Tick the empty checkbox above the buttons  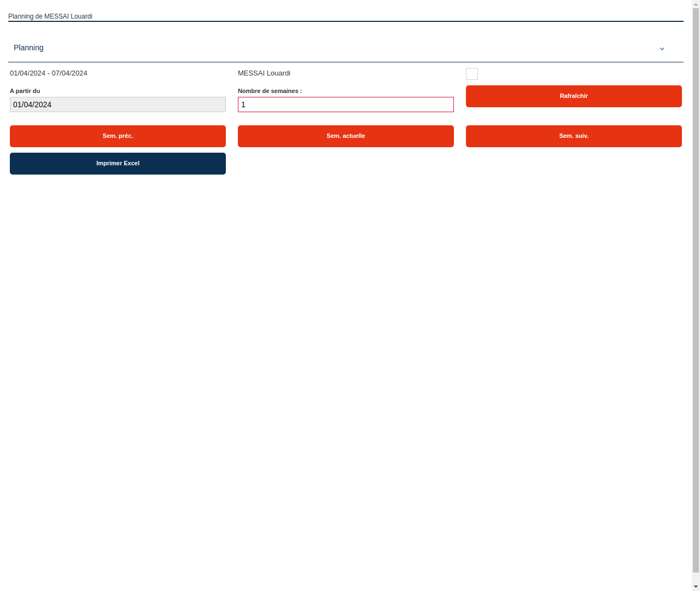[x=471, y=74]
